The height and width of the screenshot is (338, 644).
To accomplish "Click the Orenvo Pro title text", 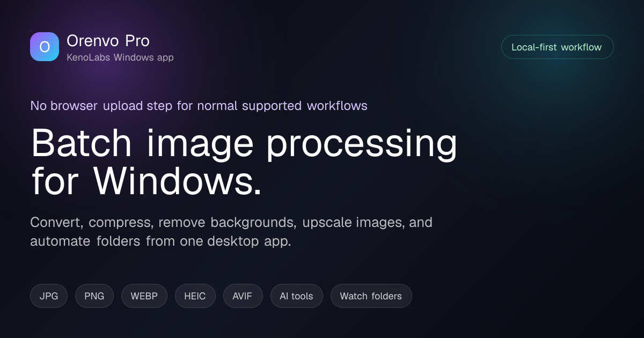I will 108,41.
